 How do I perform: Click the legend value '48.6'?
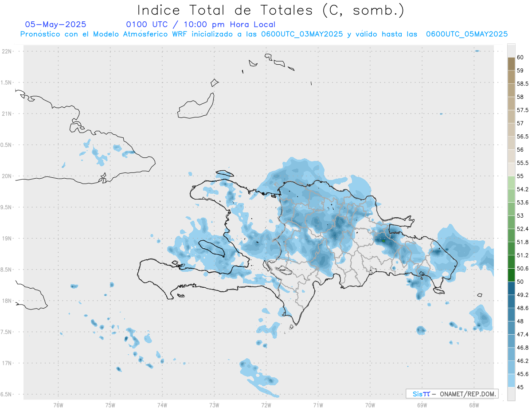pos(522,308)
